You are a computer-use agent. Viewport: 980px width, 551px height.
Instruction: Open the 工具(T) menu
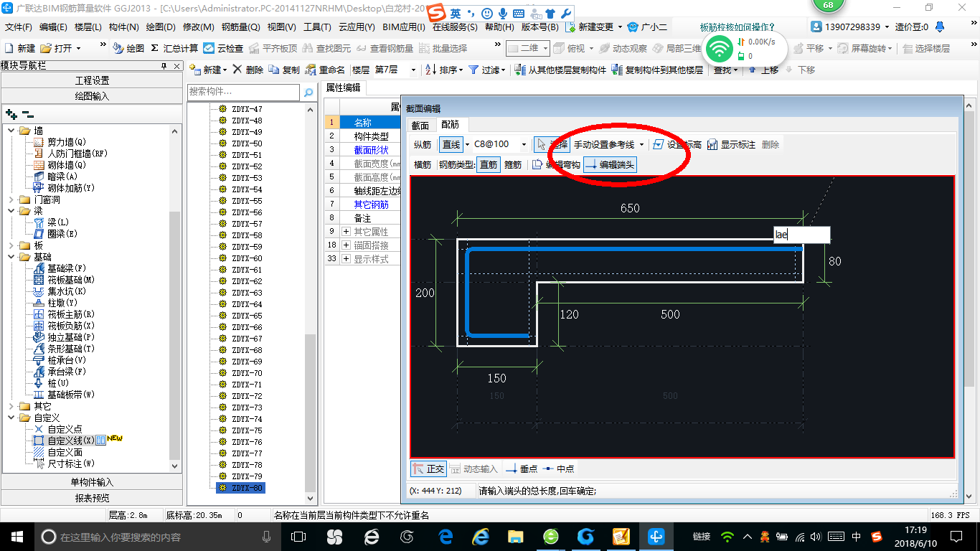pyautogui.click(x=317, y=27)
